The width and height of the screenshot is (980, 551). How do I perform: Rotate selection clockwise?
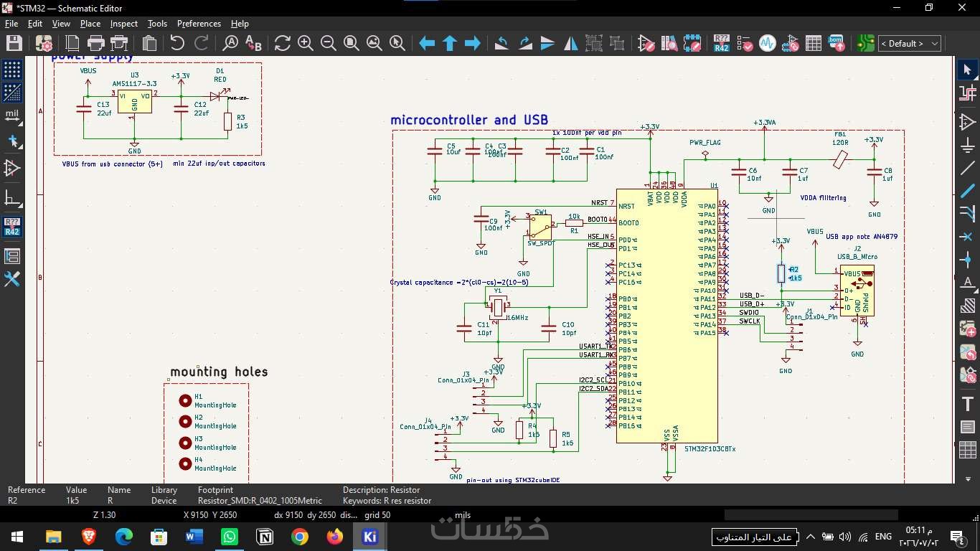click(x=524, y=43)
